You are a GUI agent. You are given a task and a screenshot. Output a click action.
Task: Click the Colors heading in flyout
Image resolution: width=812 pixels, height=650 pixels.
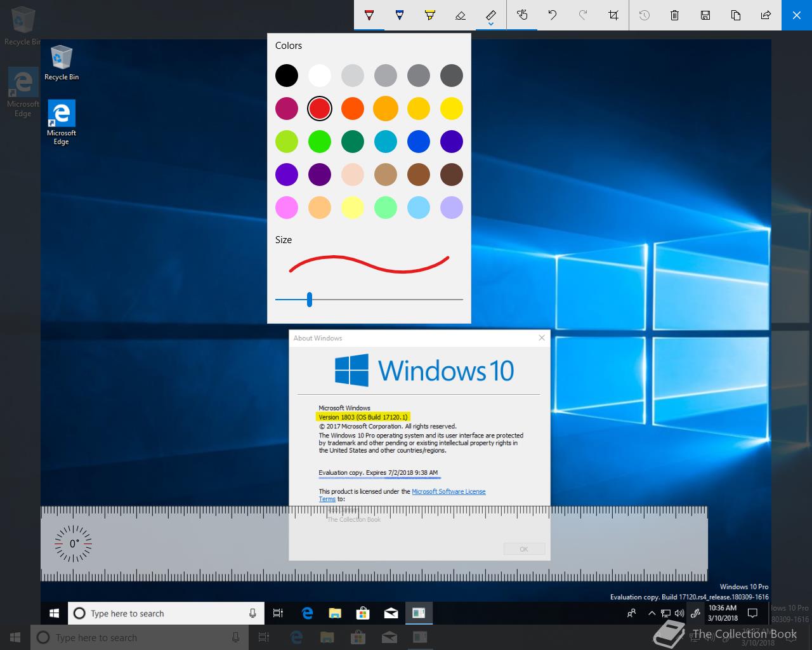[x=289, y=46]
